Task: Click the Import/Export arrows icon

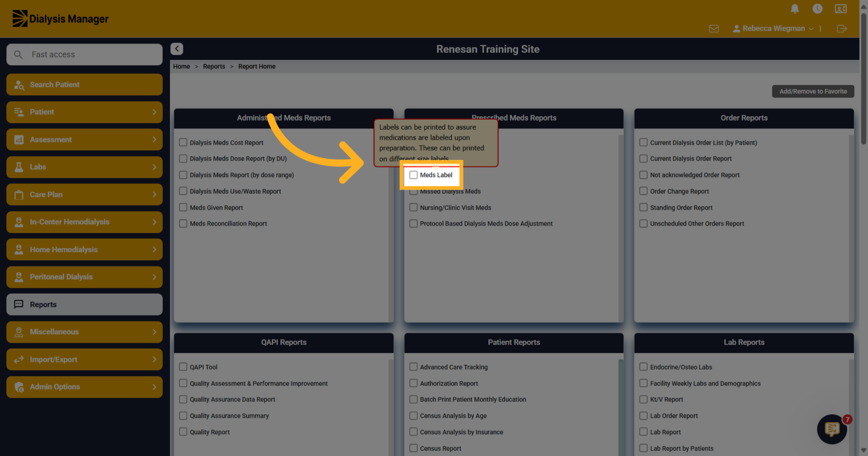Action: click(19, 360)
